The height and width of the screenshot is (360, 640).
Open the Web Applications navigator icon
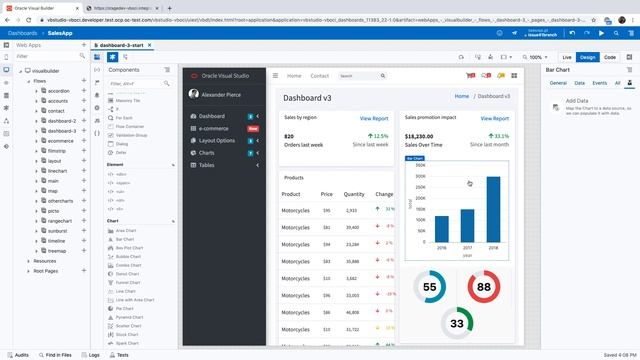point(6,70)
